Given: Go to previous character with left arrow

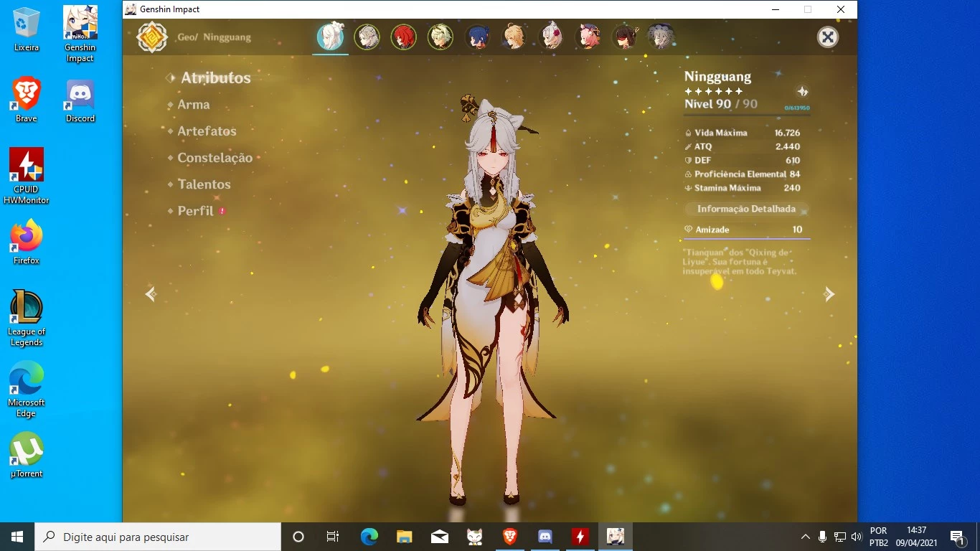Looking at the screenshot, I should 151,293.
